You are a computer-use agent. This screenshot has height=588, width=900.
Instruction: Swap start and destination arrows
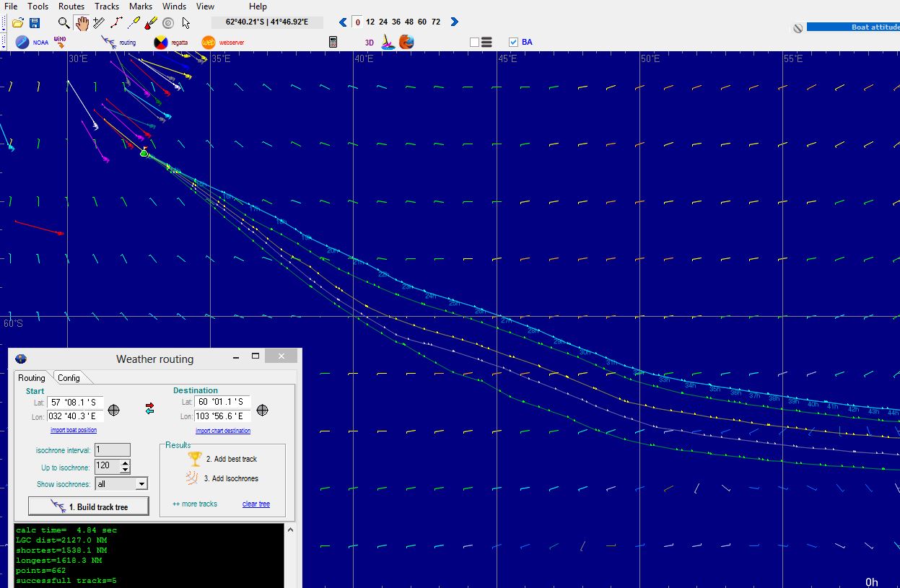point(149,409)
